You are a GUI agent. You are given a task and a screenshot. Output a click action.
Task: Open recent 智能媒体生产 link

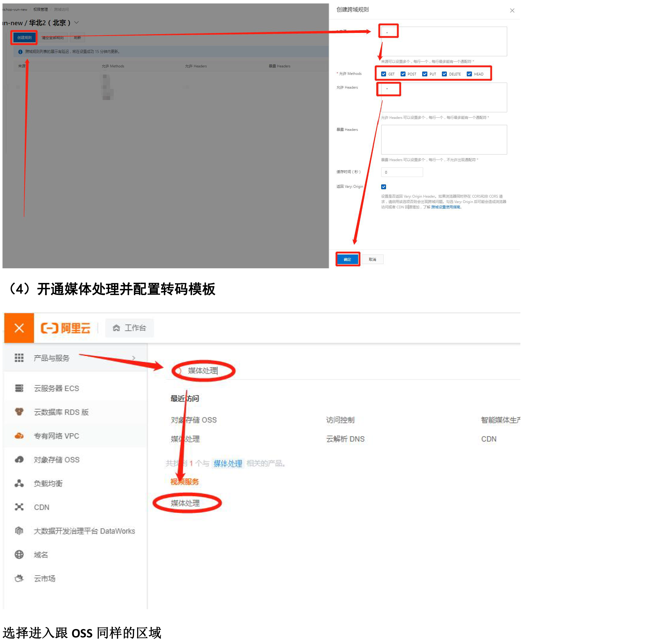coord(500,420)
